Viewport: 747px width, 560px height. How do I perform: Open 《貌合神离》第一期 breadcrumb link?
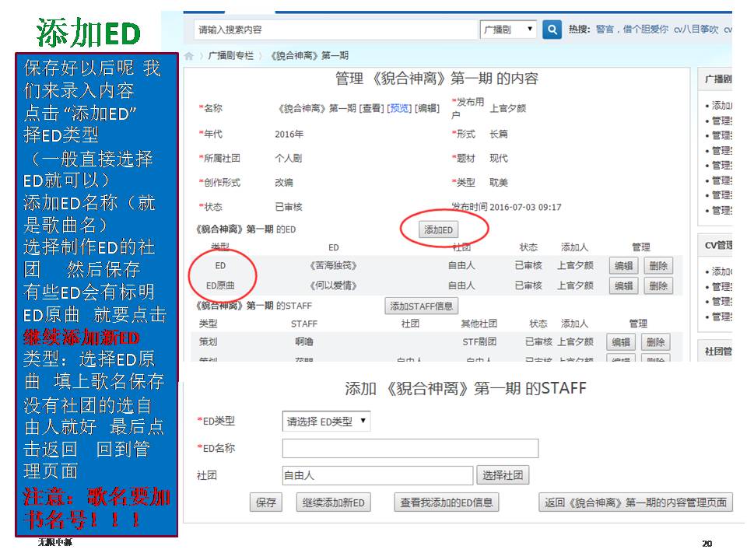click(309, 56)
